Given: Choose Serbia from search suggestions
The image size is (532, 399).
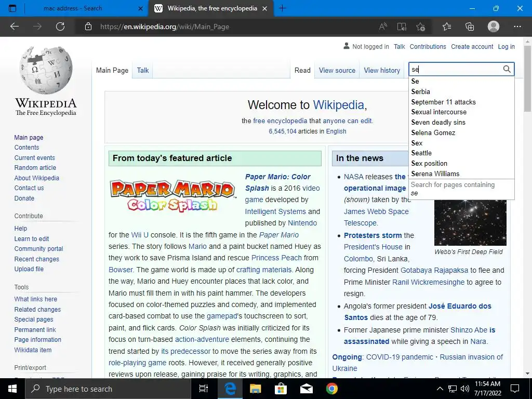Looking at the screenshot, I should (x=461, y=91).
